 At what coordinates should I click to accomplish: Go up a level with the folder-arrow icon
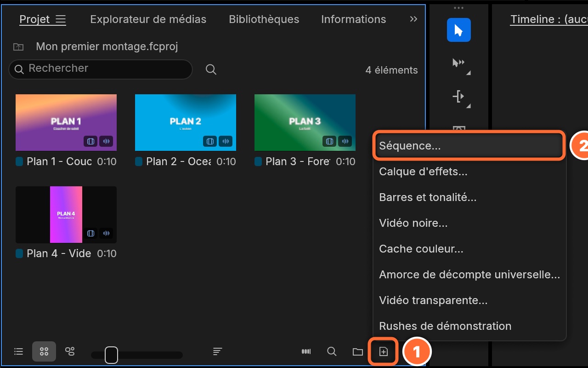click(x=18, y=47)
